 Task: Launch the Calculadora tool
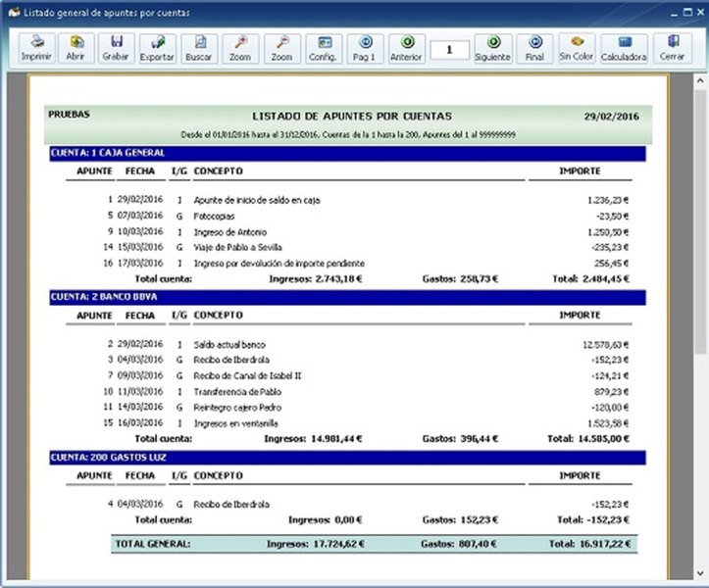[624, 48]
